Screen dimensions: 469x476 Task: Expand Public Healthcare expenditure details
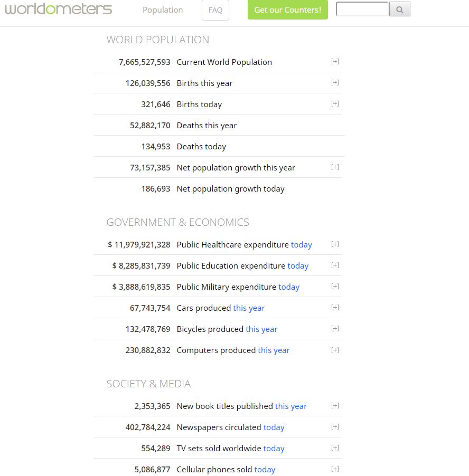click(335, 244)
